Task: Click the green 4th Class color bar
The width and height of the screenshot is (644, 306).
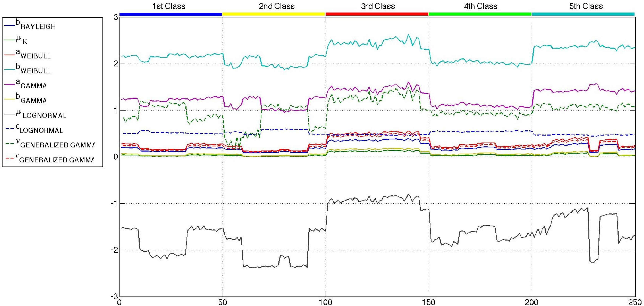Action: pos(480,14)
